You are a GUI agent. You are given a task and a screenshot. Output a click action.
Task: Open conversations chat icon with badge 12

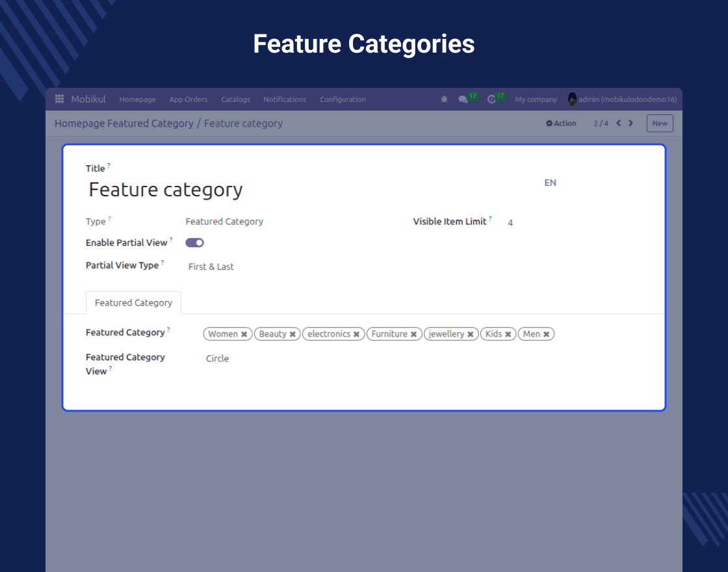[463, 99]
